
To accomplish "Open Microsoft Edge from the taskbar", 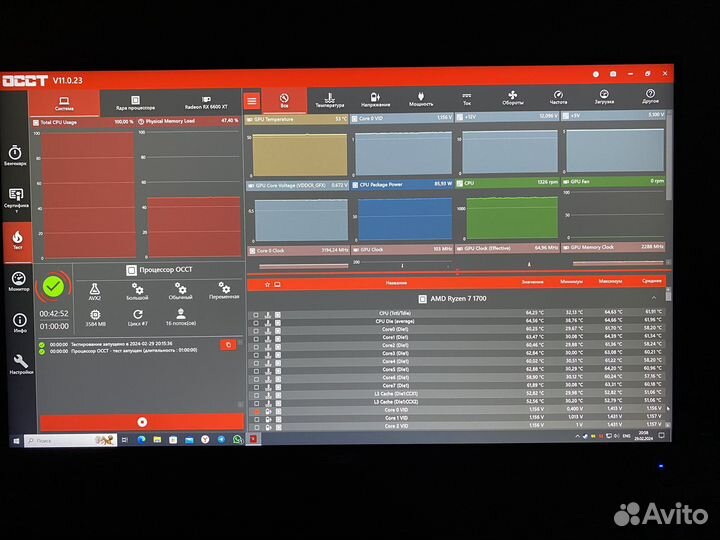I will (x=141, y=440).
